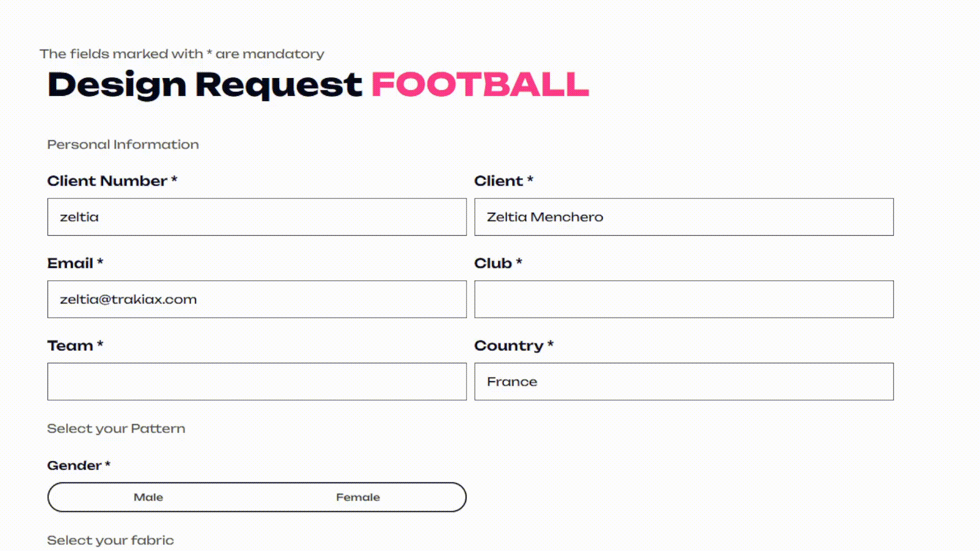This screenshot has width=980, height=551.
Task: Click the Select your fabric heading
Action: [110, 540]
